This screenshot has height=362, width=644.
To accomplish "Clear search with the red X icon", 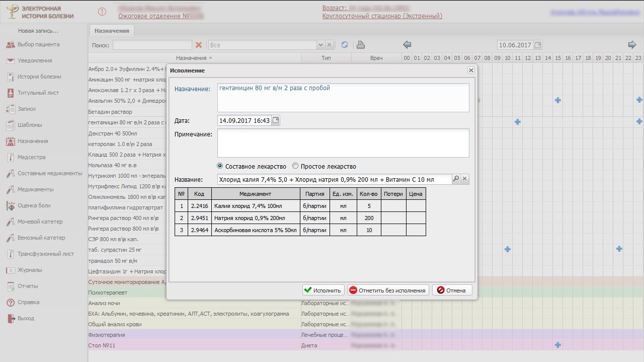I will pyautogui.click(x=199, y=45).
